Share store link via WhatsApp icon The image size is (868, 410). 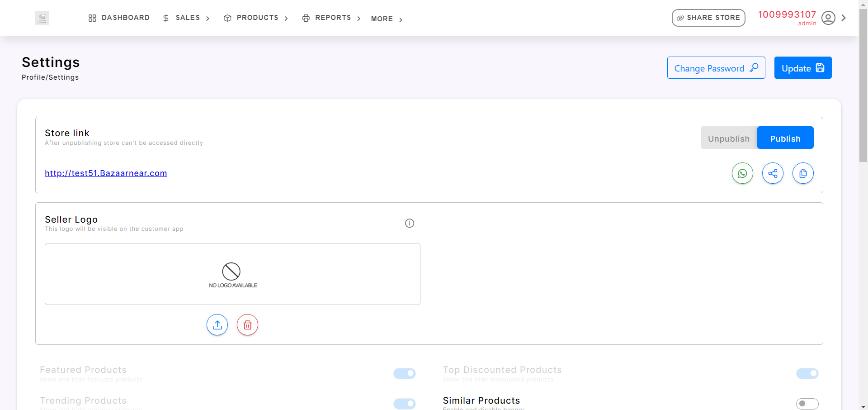coord(742,173)
